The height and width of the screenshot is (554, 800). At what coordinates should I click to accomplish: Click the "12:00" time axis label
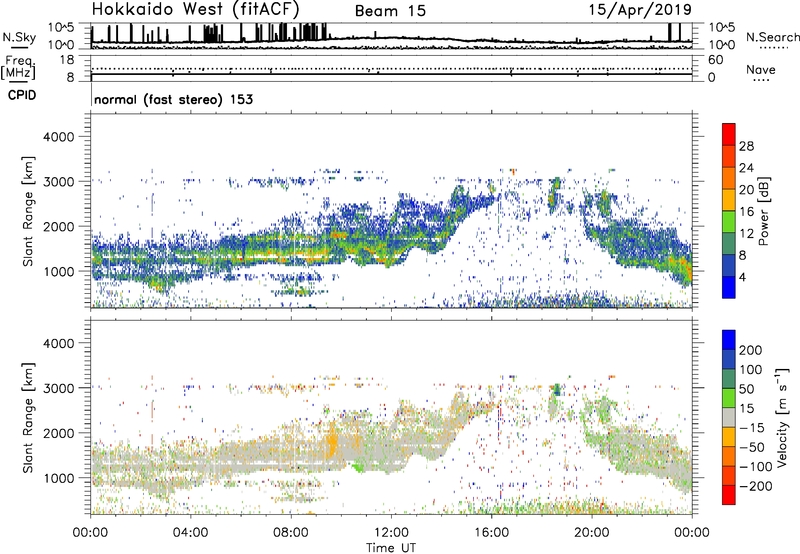coord(391,533)
